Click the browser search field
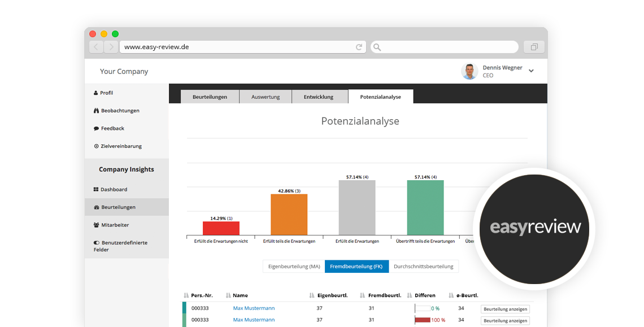Image resolution: width=644 pixels, height=327 pixels. pyautogui.click(x=445, y=47)
